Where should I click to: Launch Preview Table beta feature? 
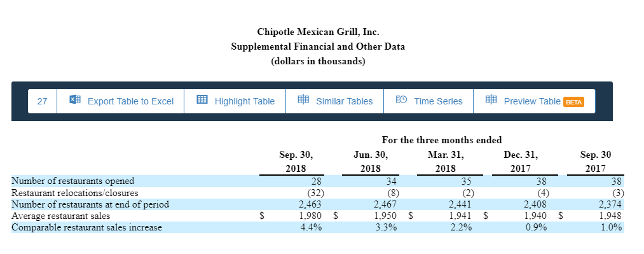(x=534, y=101)
